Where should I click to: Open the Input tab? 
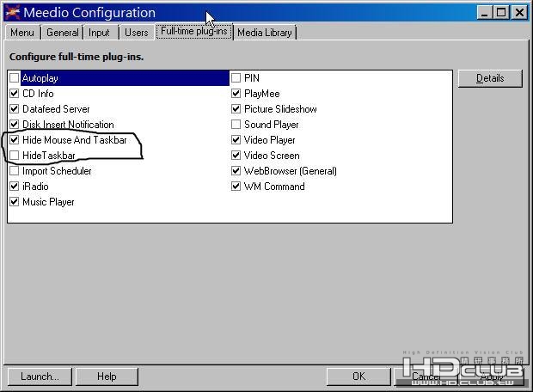(x=99, y=33)
